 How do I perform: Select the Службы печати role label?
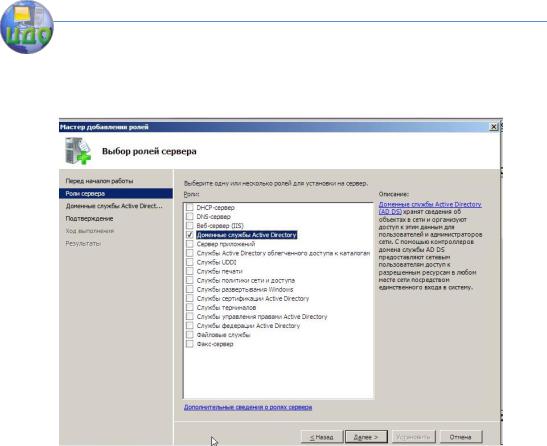(x=219, y=271)
